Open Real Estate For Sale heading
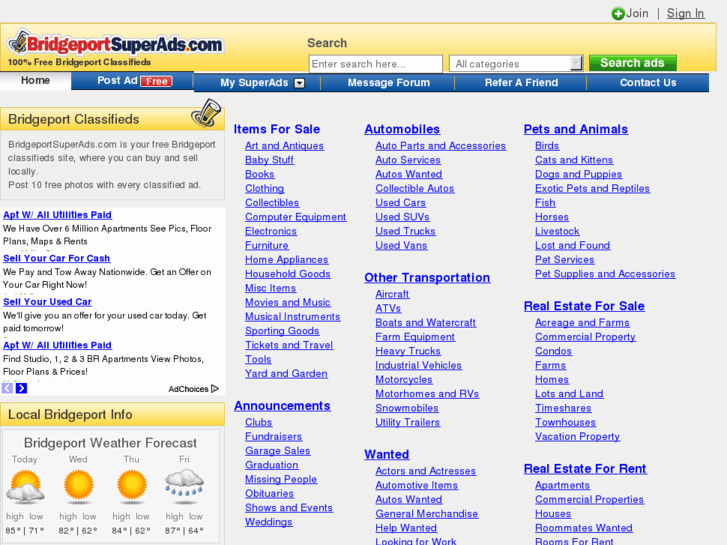This screenshot has height=545, width=727. pyautogui.click(x=584, y=306)
